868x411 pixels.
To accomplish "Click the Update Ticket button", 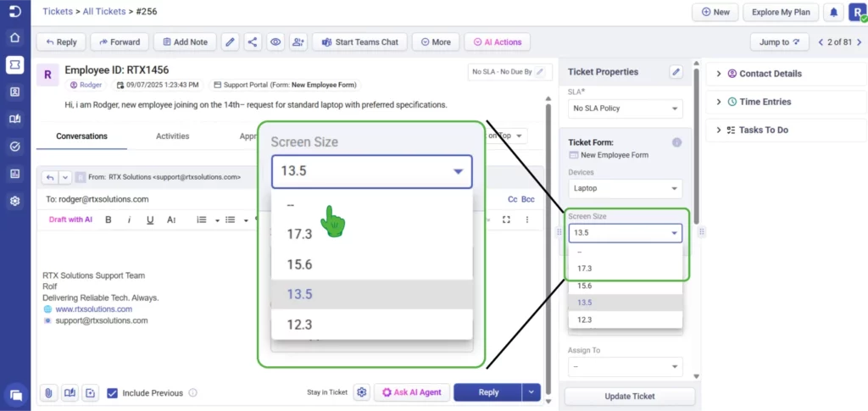I will 630,396.
